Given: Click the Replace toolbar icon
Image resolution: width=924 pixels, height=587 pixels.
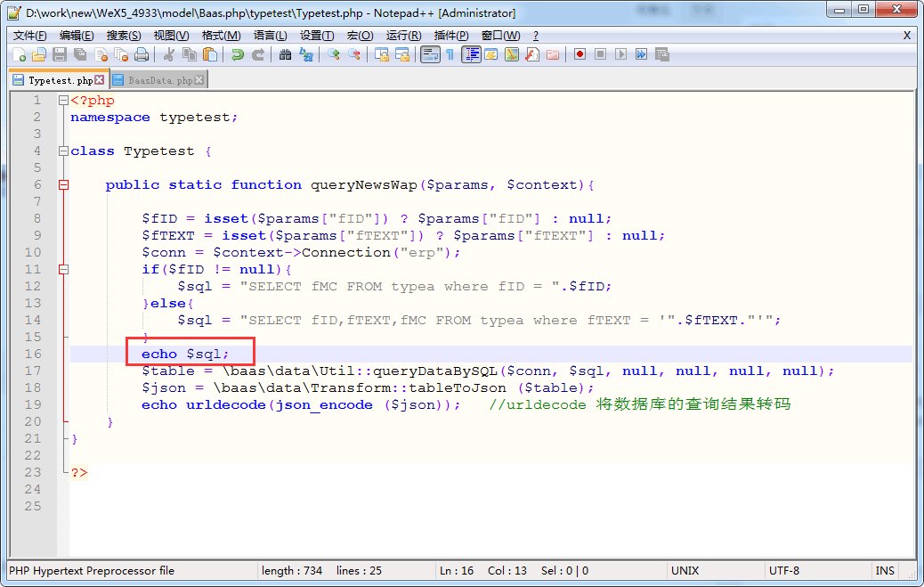Looking at the screenshot, I should [306, 55].
